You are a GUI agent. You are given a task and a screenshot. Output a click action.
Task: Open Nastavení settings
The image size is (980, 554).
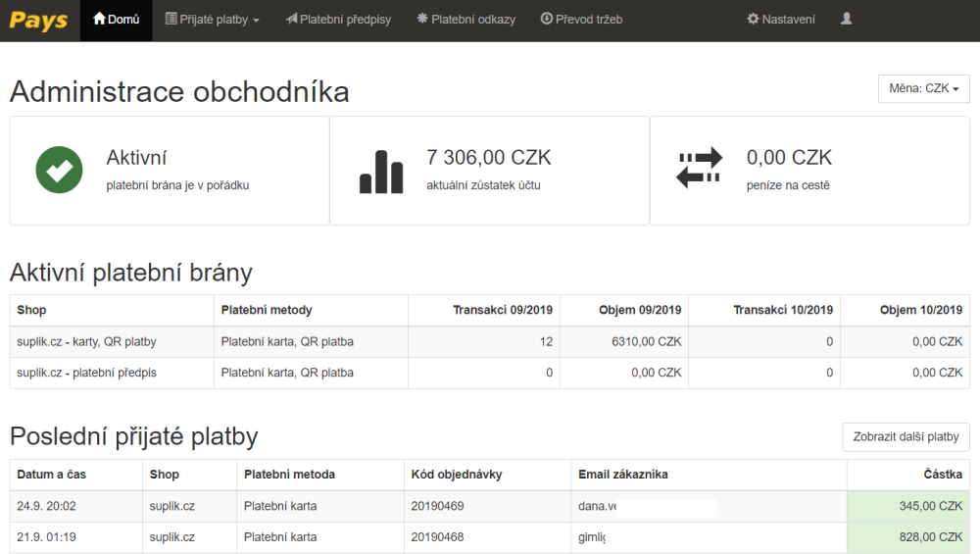781,20
